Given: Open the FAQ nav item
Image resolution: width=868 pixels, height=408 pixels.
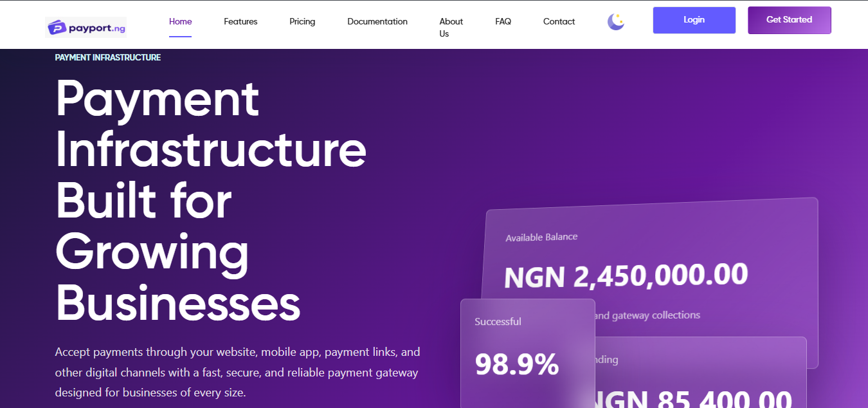Looking at the screenshot, I should coord(503,21).
